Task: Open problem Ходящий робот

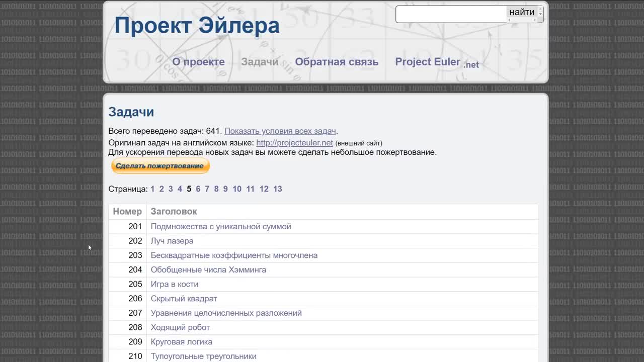Action: coord(180,327)
